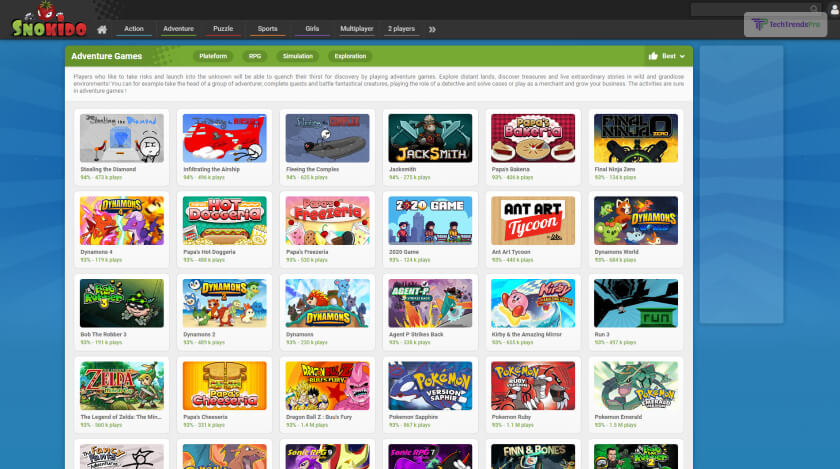Viewport: 840px width, 469px height.
Task: Open Papa's Hot Doggeria thumbnail
Action: (224, 220)
